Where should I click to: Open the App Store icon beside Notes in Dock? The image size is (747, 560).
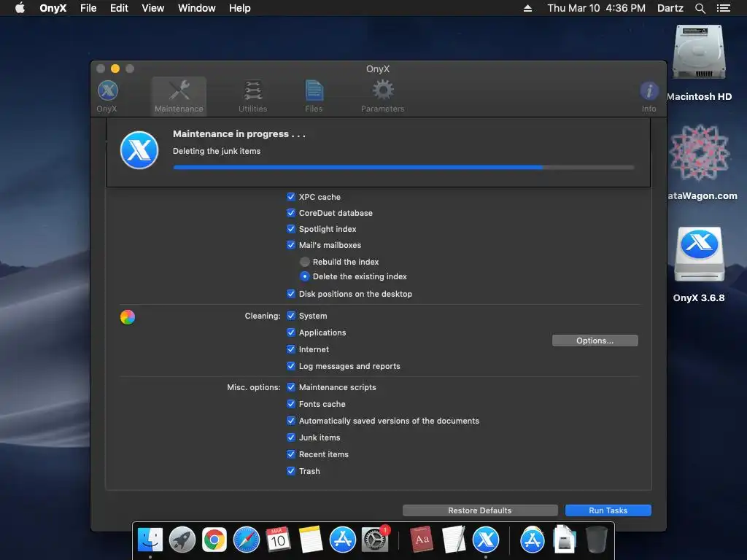[343, 540]
